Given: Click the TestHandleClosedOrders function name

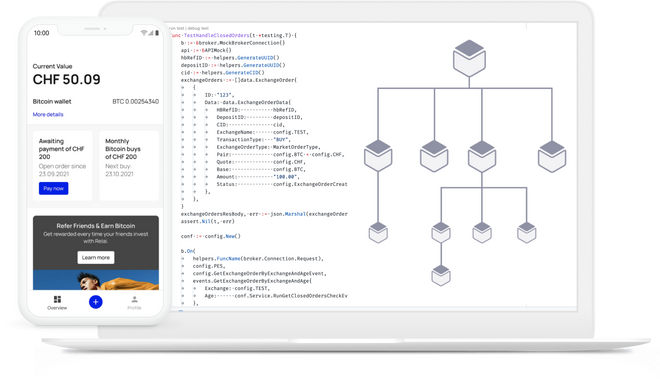Looking at the screenshot, I should (x=217, y=35).
